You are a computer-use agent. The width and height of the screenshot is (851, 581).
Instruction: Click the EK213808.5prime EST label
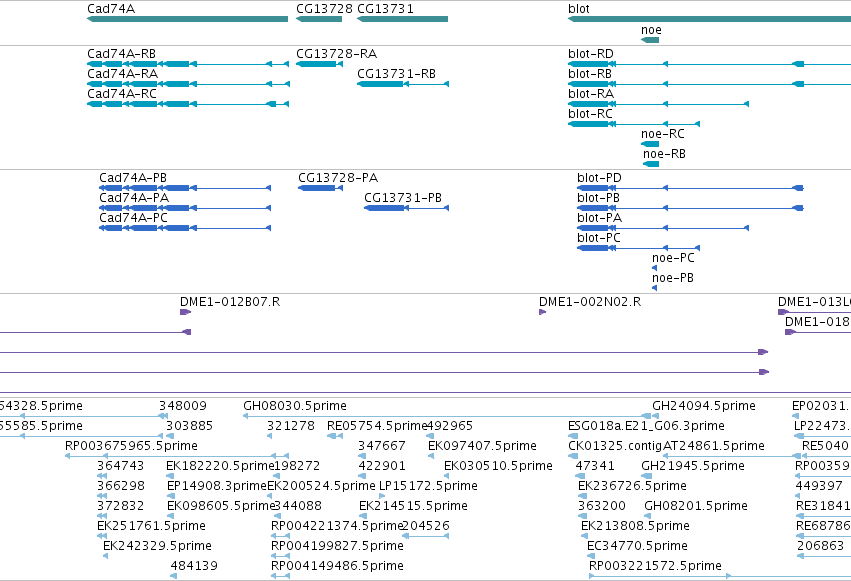click(x=635, y=527)
